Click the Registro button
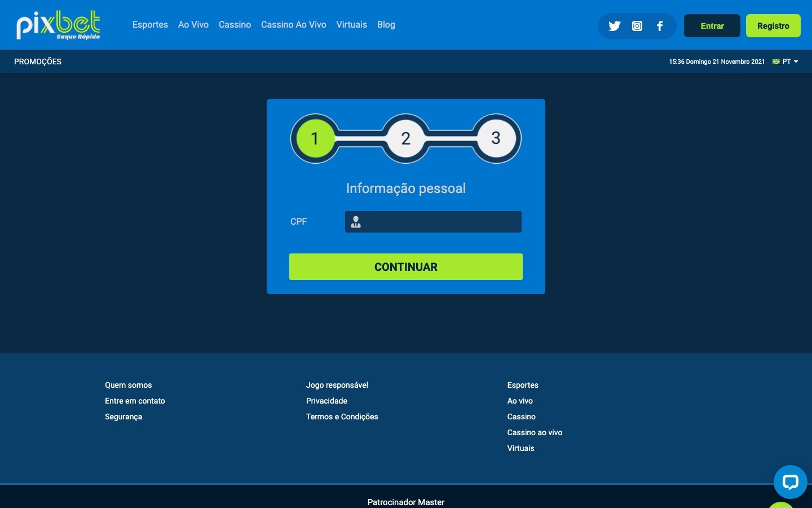812x508 pixels. pyautogui.click(x=773, y=26)
